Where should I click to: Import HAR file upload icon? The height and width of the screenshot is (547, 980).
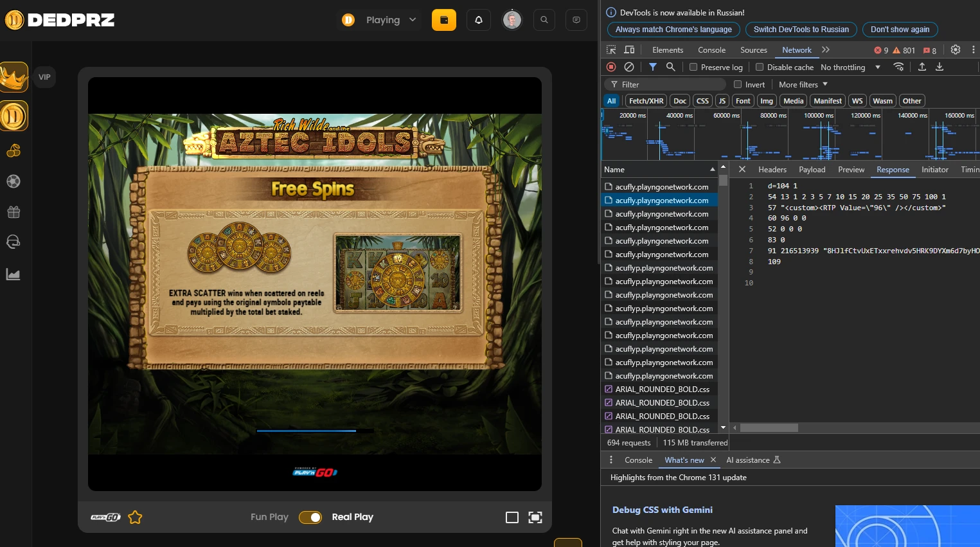(922, 67)
